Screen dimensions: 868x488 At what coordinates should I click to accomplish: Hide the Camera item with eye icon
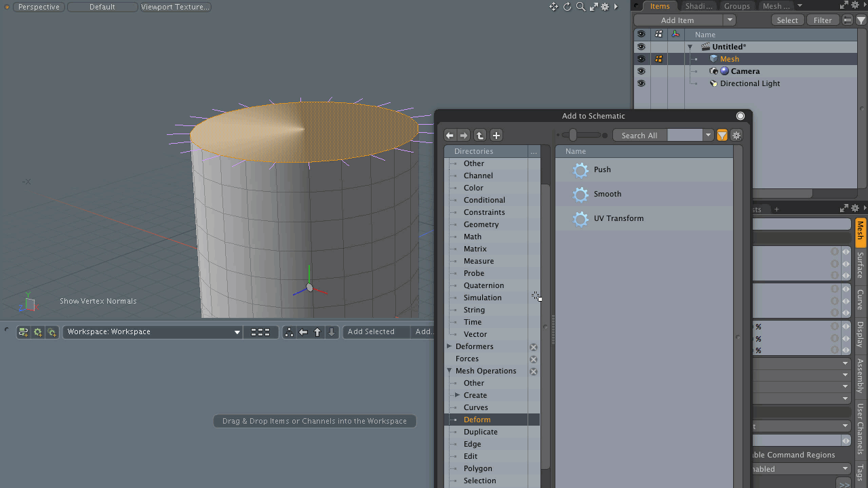coord(641,71)
